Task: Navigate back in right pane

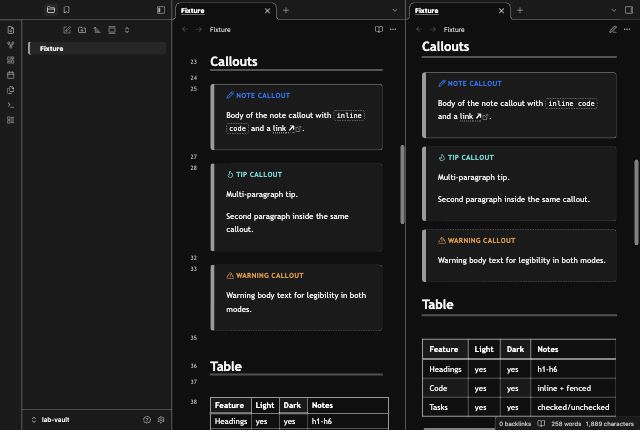Action: 419,29
